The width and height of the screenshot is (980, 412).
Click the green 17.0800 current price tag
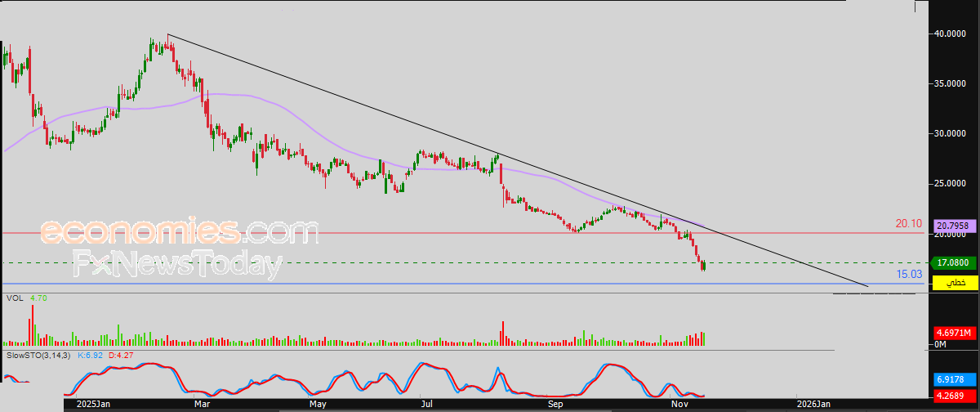tap(954, 263)
